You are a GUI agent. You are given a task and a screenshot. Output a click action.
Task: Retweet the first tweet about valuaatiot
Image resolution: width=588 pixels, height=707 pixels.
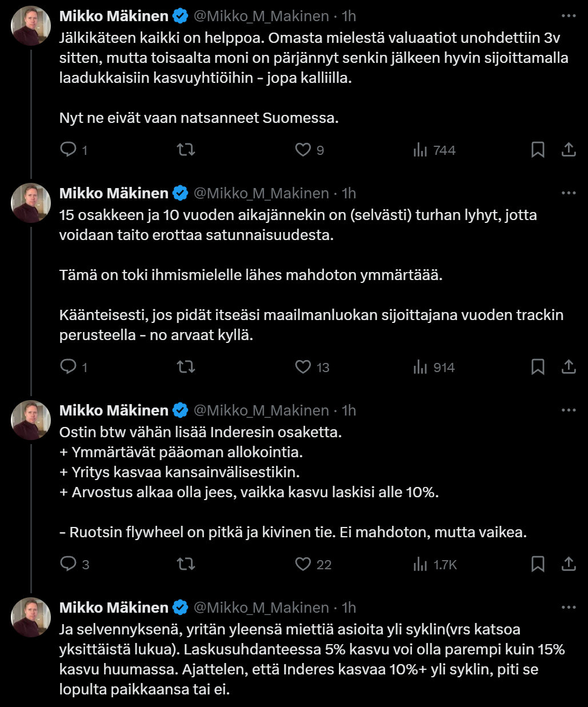tap(186, 150)
